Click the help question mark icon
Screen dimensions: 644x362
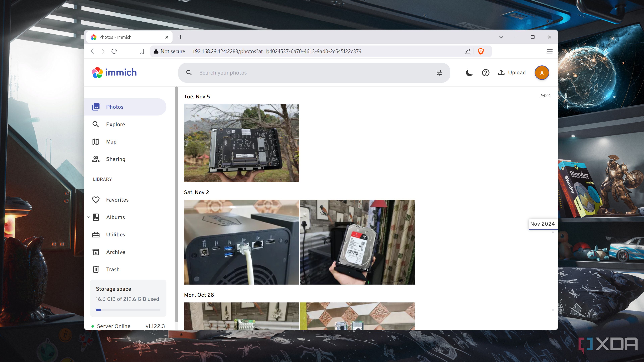click(486, 73)
